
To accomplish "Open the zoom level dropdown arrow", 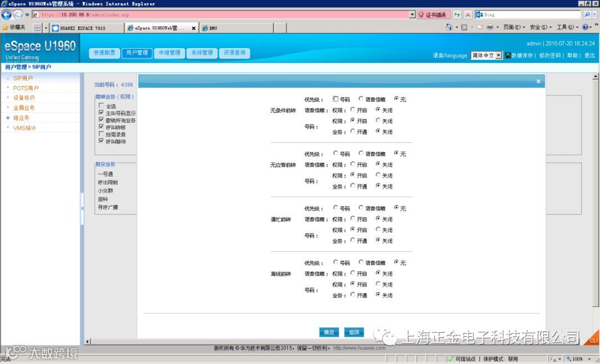I will [x=589, y=359].
